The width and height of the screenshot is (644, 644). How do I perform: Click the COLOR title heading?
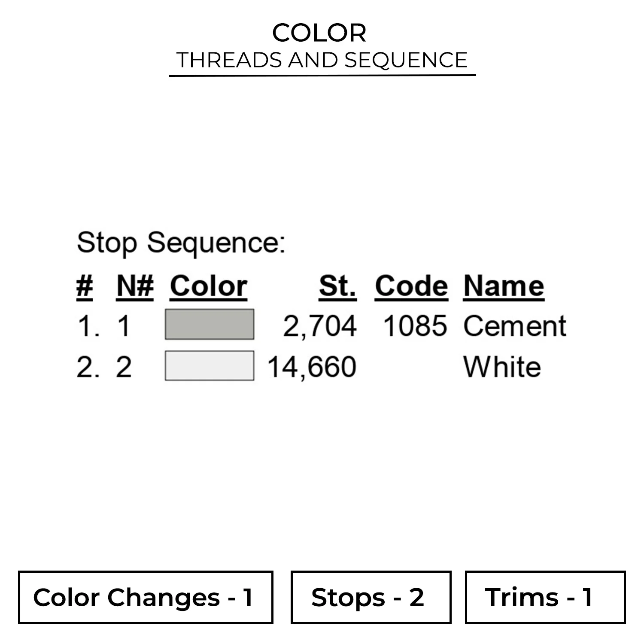point(319,33)
